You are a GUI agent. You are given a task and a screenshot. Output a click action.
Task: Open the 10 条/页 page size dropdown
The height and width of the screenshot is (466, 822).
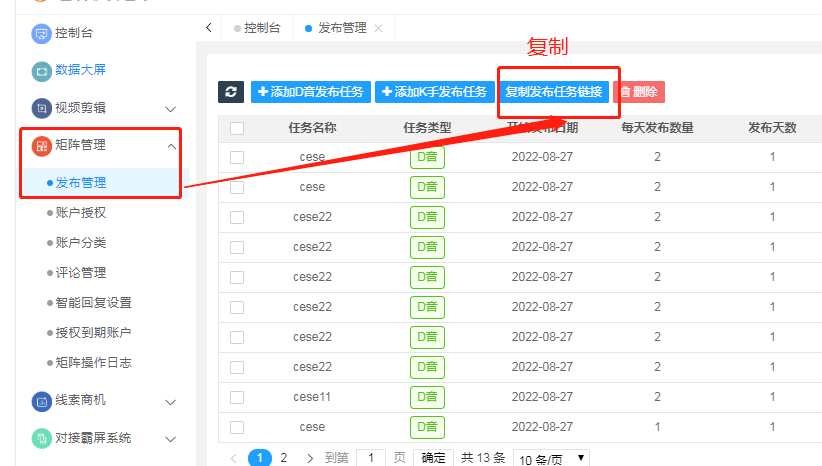[551, 458]
